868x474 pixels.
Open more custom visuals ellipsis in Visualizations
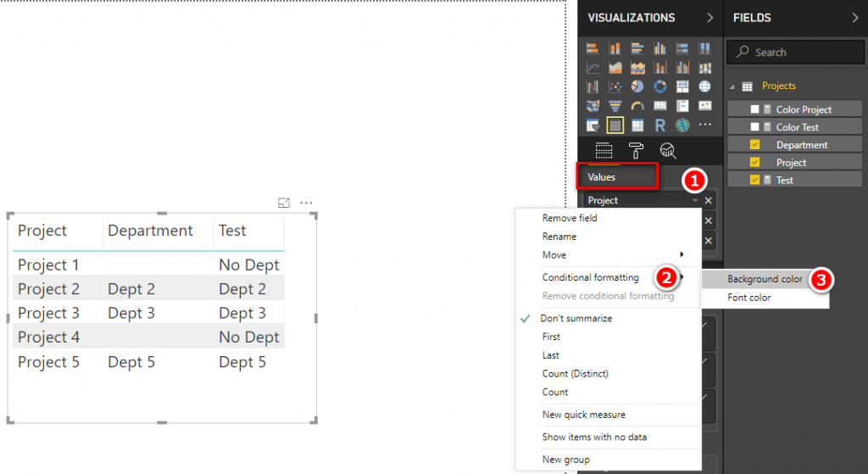704,125
